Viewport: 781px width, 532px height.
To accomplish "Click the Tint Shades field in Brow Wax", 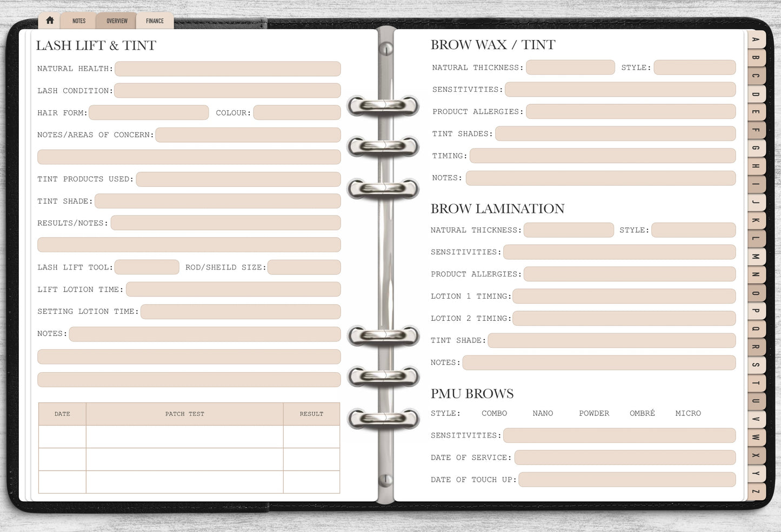I will coord(615,134).
